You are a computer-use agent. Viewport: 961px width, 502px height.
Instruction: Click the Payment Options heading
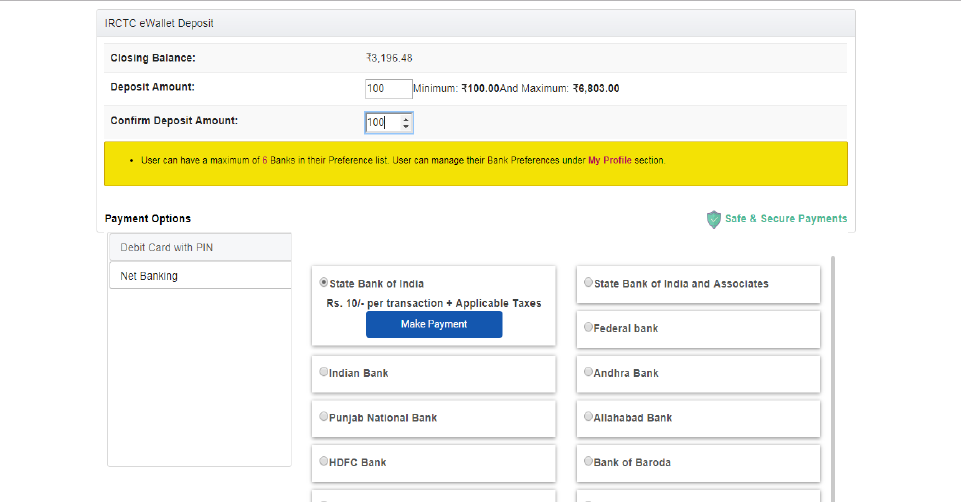click(148, 219)
